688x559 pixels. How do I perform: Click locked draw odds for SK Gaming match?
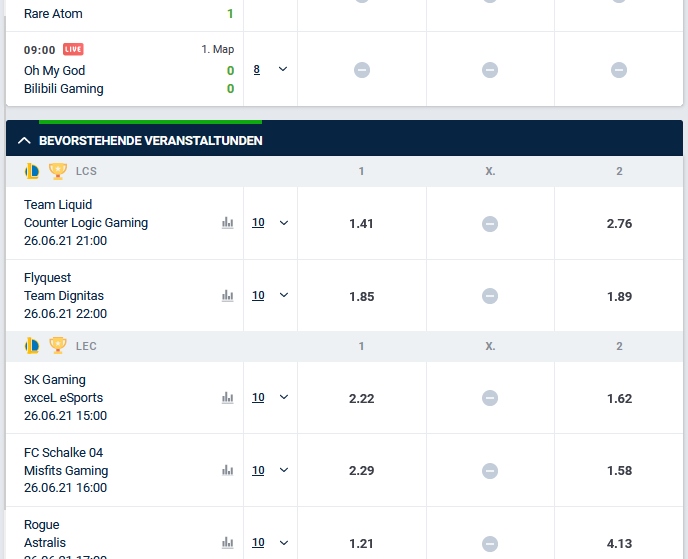point(490,398)
